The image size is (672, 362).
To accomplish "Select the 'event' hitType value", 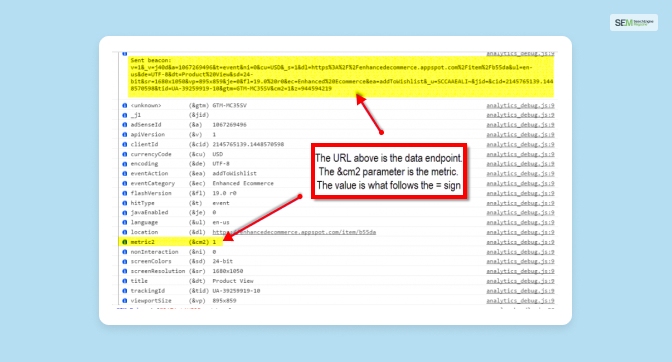I will pos(221,203).
